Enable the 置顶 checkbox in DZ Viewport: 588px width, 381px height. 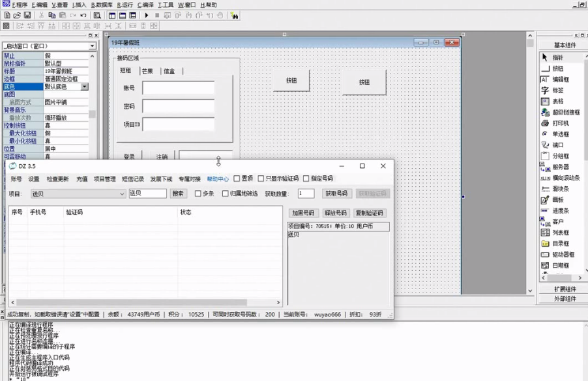click(x=237, y=178)
